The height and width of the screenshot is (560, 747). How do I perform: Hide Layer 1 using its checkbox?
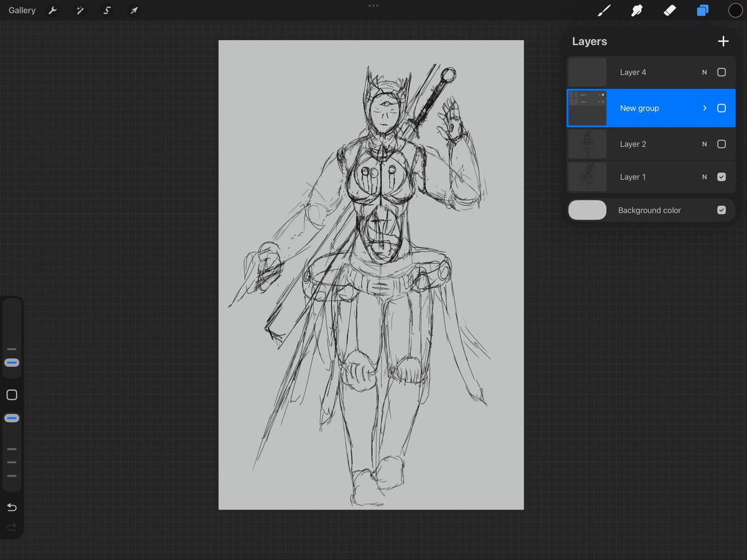[721, 177]
